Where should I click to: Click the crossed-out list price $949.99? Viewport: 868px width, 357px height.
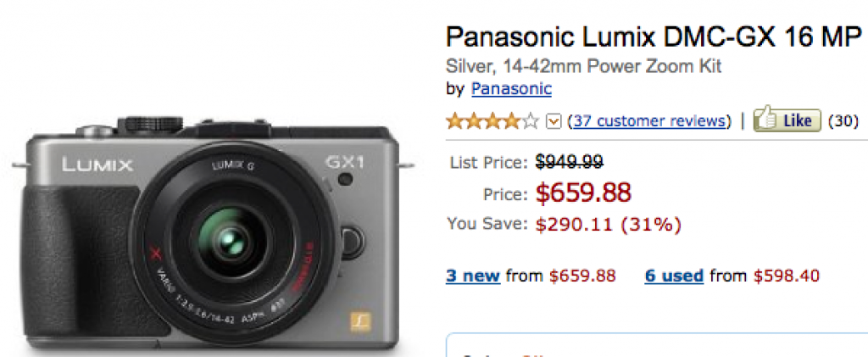pyautogui.click(x=569, y=161)
